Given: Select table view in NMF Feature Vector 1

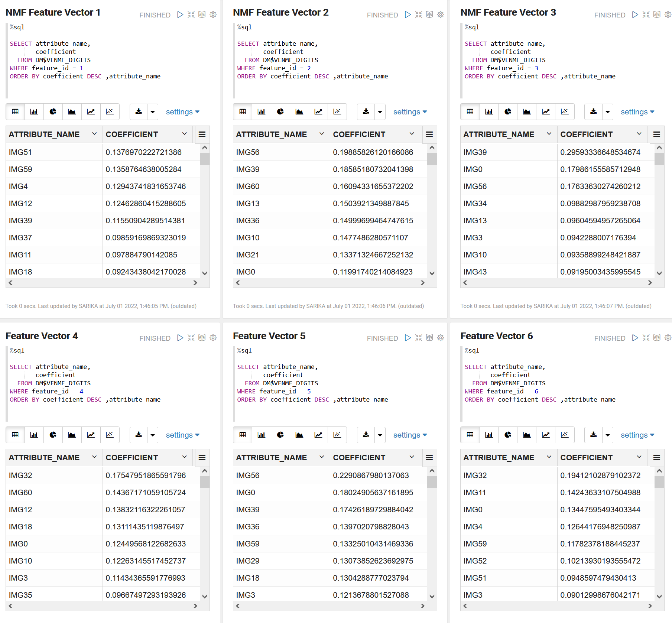Looking at the screenshot, I should pos(15,111).
